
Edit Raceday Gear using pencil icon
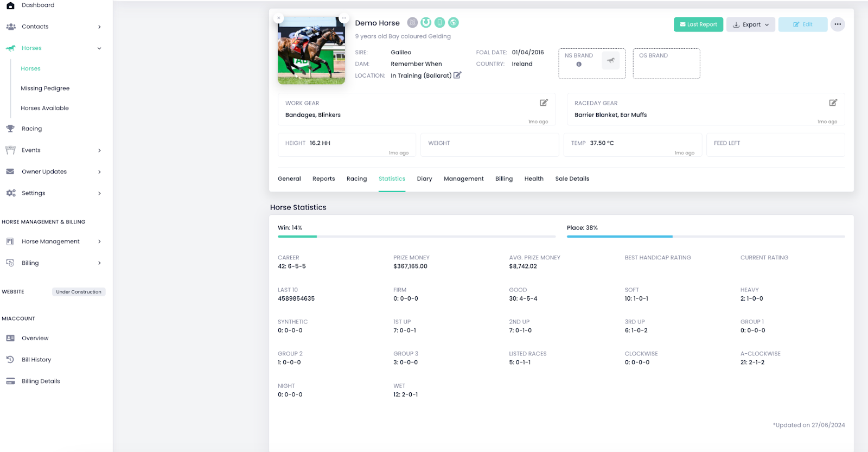click(x=833, y=103)
